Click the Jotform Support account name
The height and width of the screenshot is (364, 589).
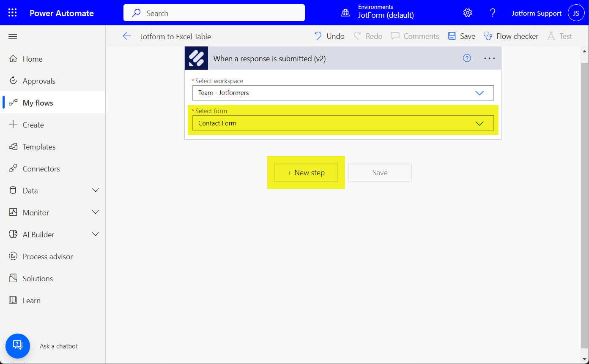(537, 14)
